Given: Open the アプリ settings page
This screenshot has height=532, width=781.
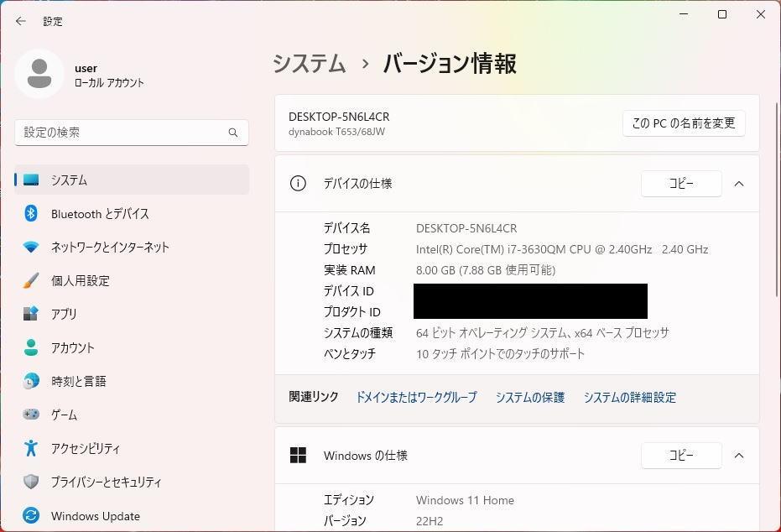Looking at the screenshot, I should pos(132,314).
